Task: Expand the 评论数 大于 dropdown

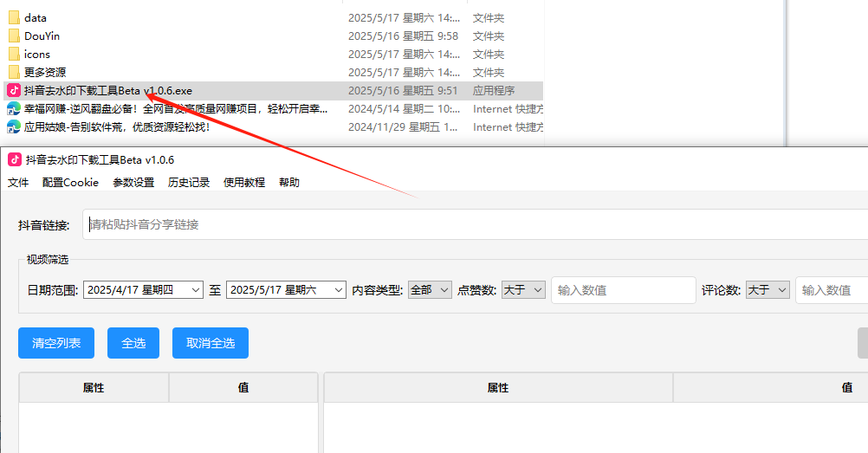Action: (768, 289)
